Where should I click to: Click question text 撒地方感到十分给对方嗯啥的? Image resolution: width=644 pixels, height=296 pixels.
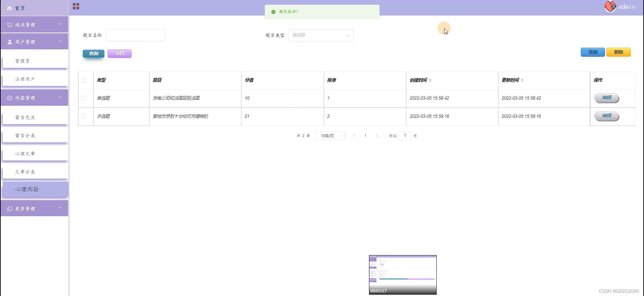180,116
